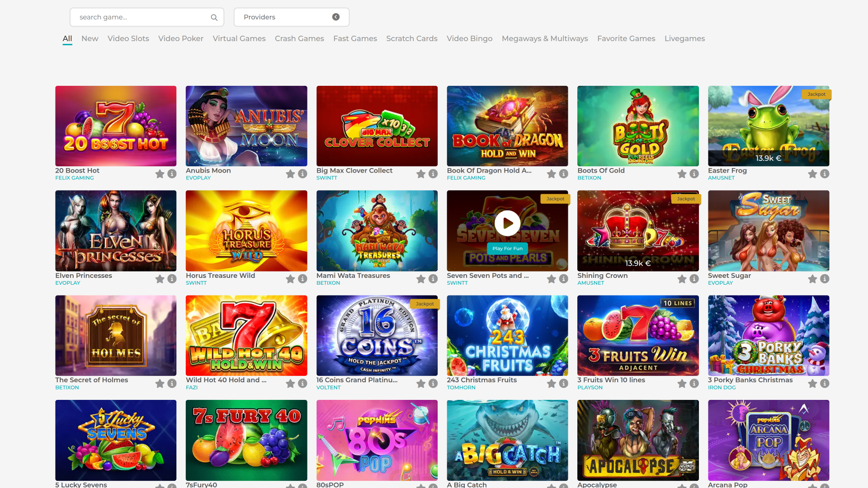The width and height of the screenshot is (868, 488).
Task: Click the search magnifier icon
Action: (214, 17)
